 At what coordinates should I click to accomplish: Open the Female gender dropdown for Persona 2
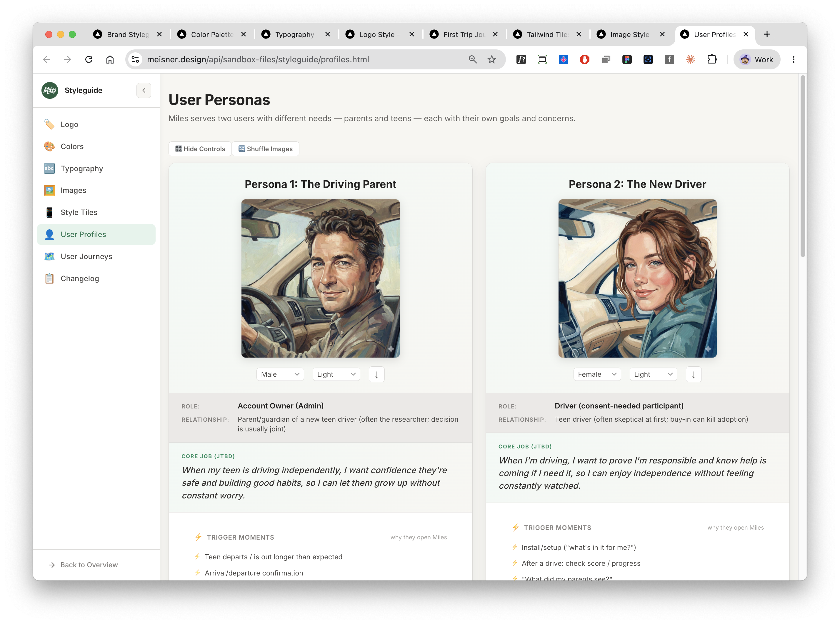click(x=597, y=374)
